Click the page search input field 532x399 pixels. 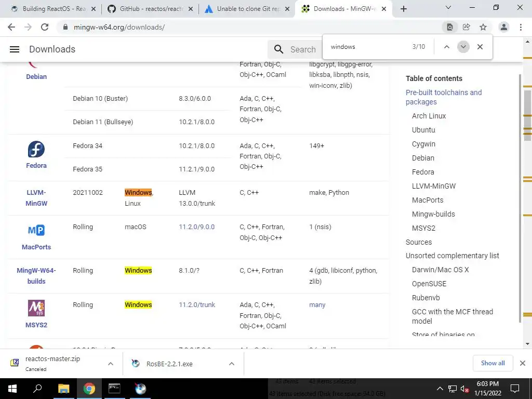tap(303, 49)
